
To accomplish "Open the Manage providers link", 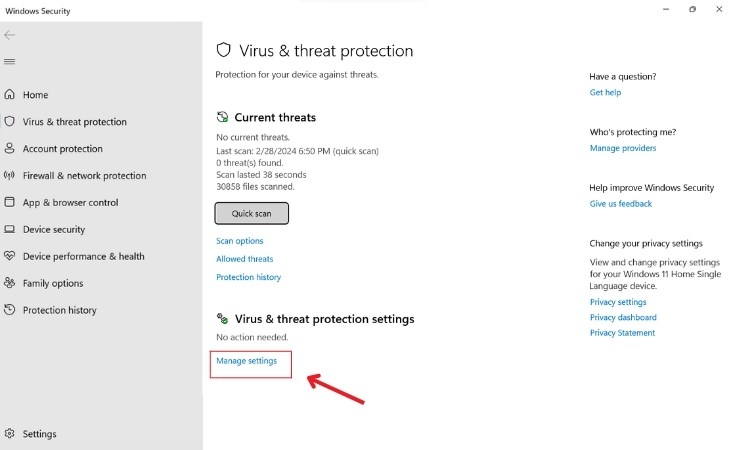I will coord(623,148).
